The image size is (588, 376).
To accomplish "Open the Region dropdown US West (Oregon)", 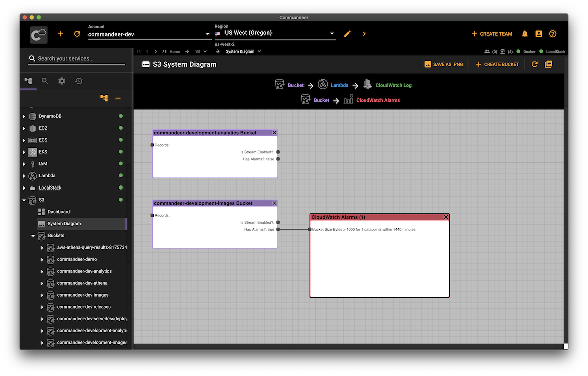I will 274,33.
